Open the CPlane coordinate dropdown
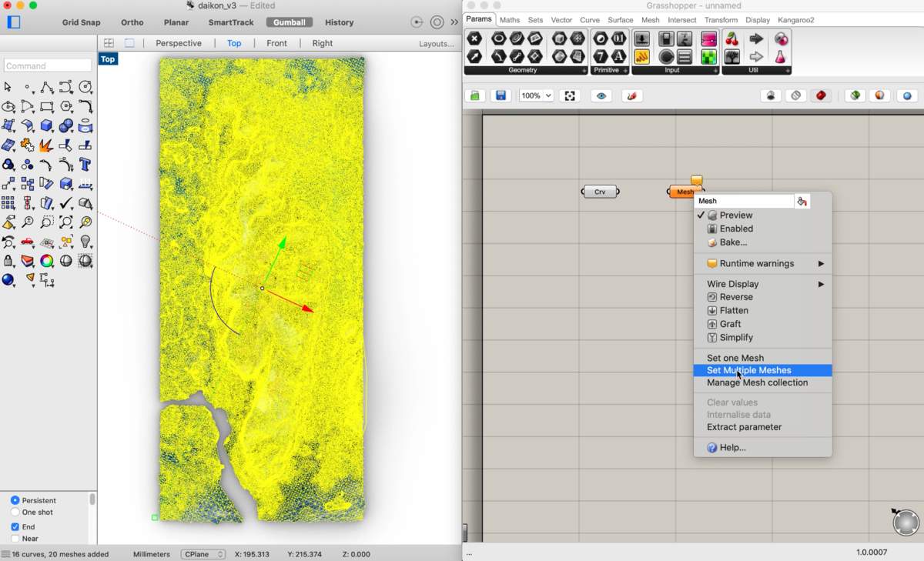Image resolution: width=924 pixels, height=561 pixels. pos(203,554)
